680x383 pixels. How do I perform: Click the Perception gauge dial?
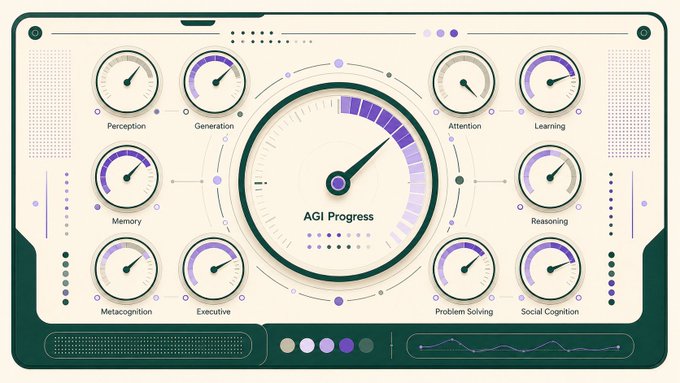point(127,82)
